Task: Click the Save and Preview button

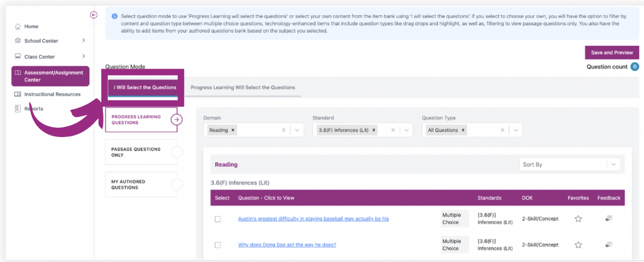Action: 612,53
